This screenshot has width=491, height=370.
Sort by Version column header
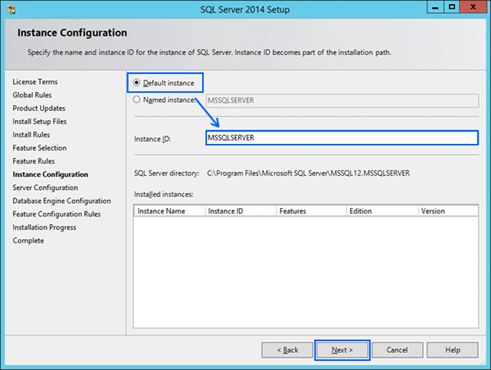point(448,211)
